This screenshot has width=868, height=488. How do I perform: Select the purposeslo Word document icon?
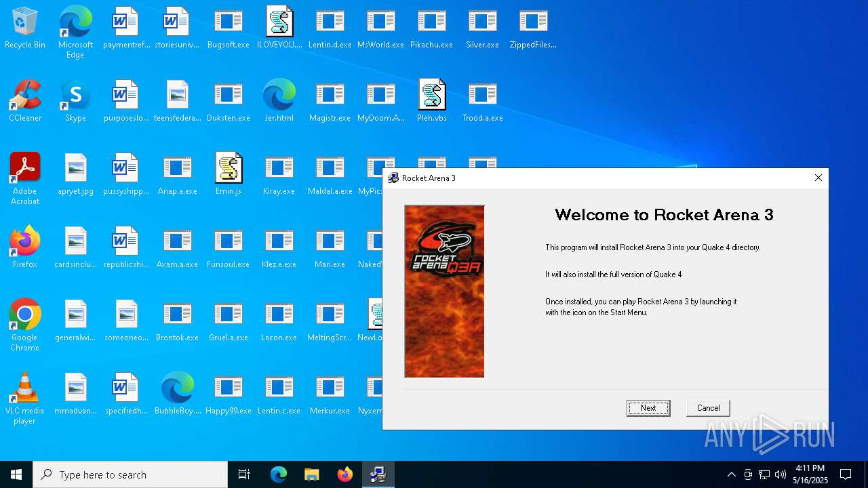[x=126, y=101]
